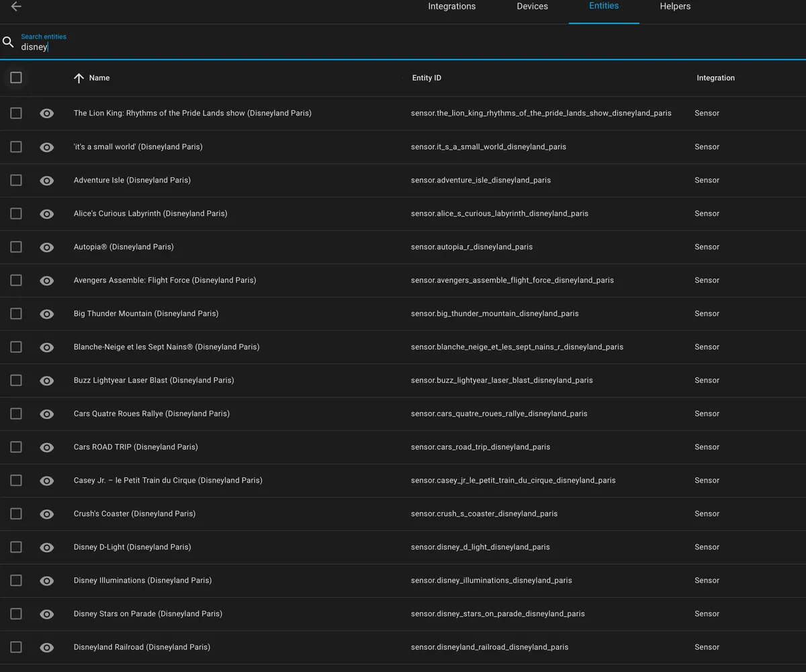Click sensor.disneyland_railroad_disneyland_paris entity ID
The image size is (806, 672).
pos(490,647)
